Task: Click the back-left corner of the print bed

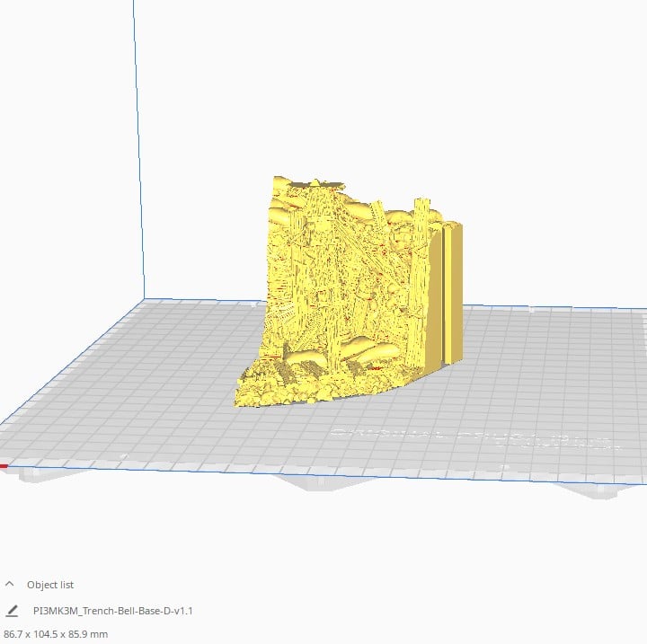Action: tap(145, 299)
